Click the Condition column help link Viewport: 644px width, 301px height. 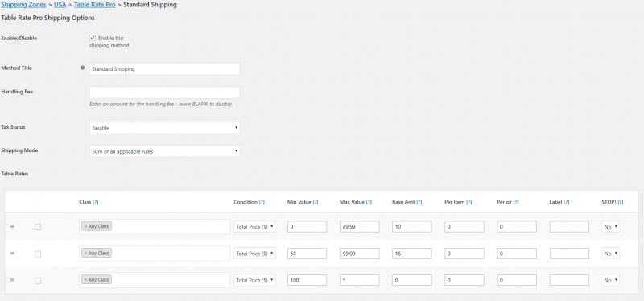[x=262, y=202]
